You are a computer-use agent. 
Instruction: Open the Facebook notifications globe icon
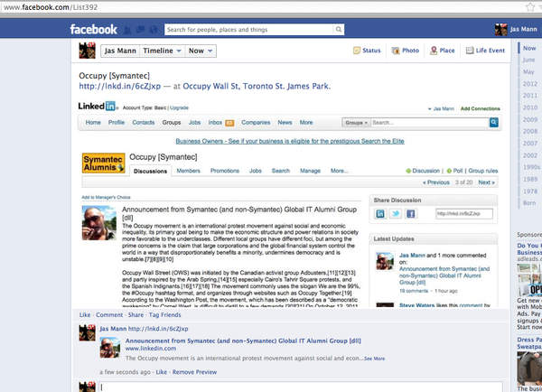(x=154, y=30)
